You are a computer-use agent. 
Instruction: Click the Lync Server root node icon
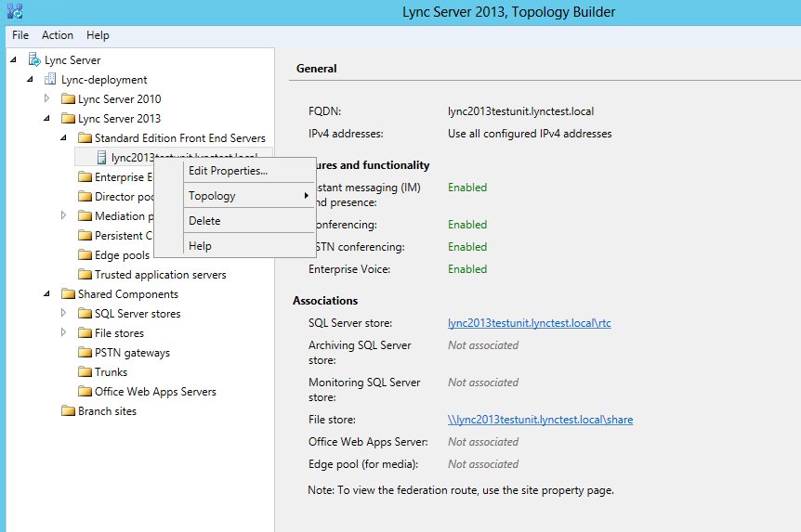click(x=34, y=60)
